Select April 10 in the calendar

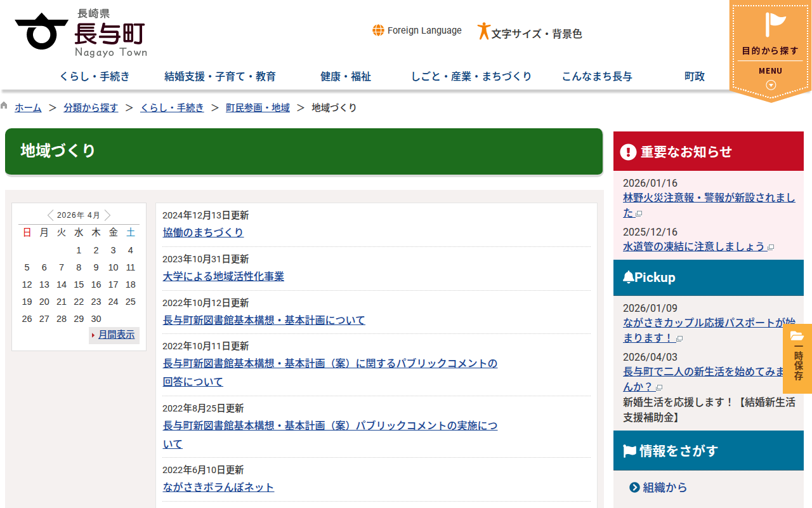[113, 267]
